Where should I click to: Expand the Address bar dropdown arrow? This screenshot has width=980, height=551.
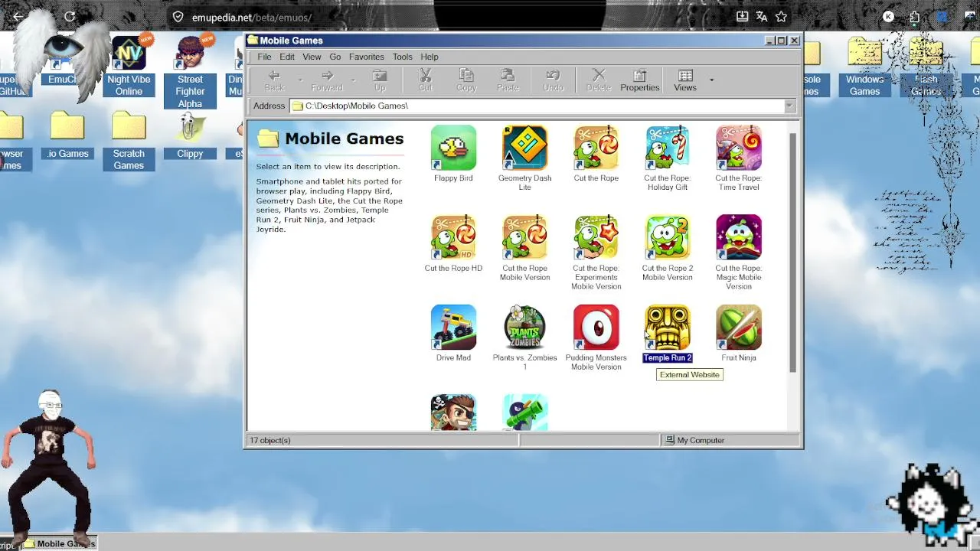790,106
